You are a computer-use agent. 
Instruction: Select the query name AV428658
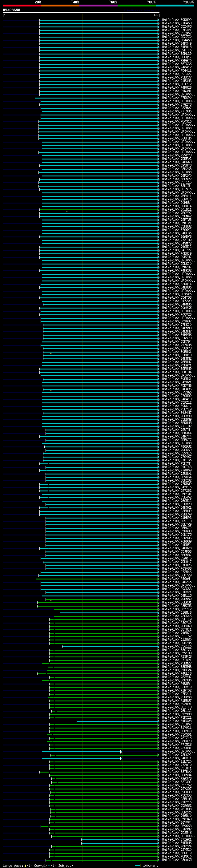point(11,10)
